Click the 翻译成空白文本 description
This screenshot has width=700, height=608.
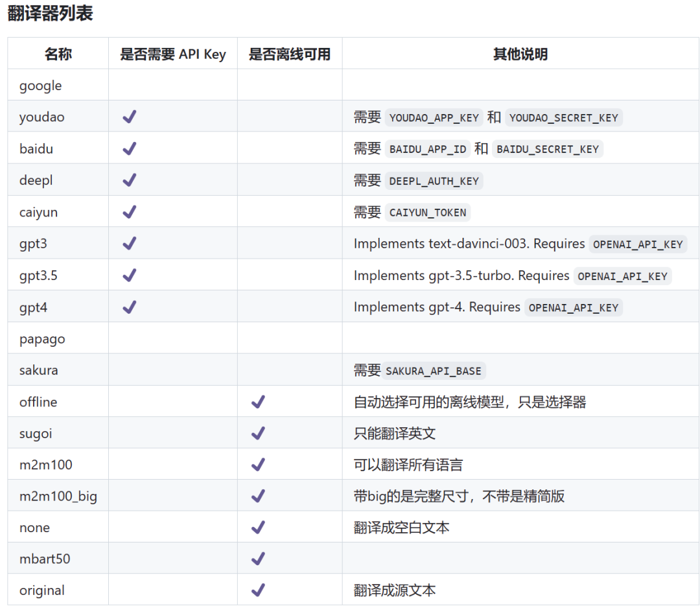point(401,528)
